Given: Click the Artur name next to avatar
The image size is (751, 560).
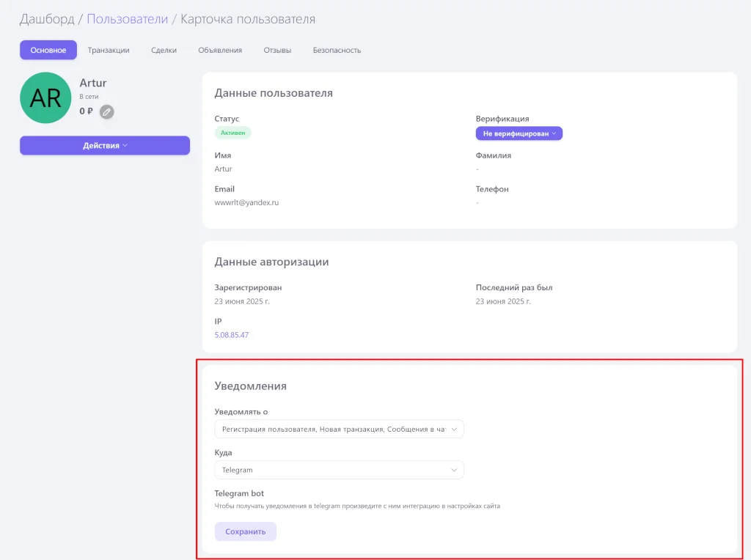Looking at the screenshot, I should coord(93,83).
